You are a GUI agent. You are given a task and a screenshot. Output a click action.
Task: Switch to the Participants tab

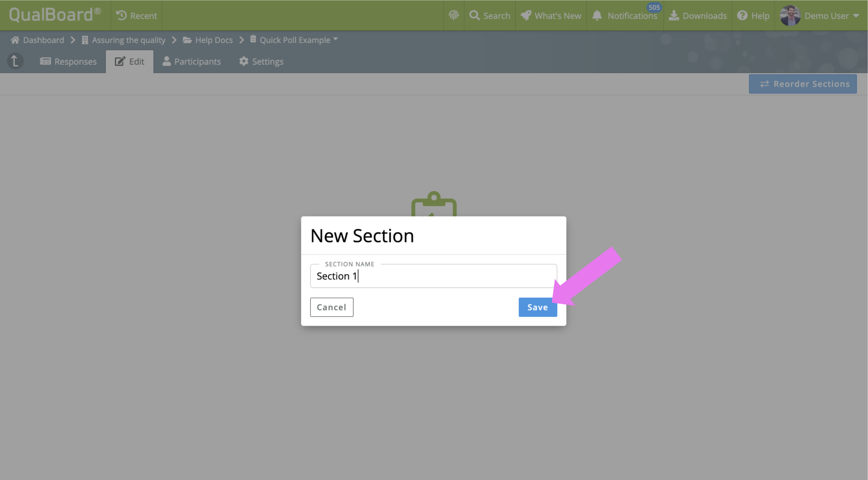tap(191, 61)
